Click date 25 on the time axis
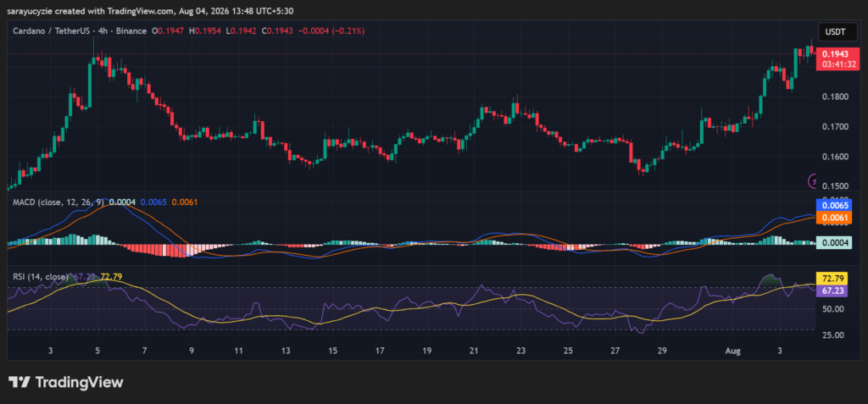868x404 pixels. 568,351
